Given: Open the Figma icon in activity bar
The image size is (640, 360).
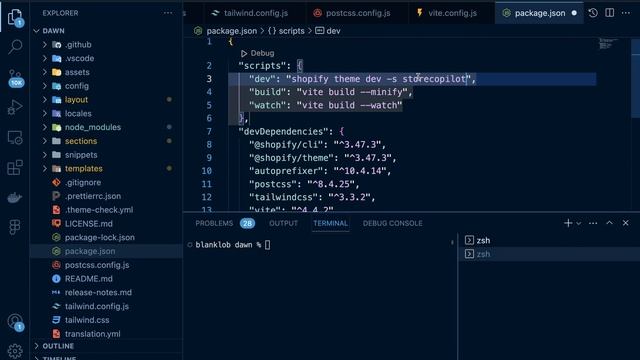Looking at the screenshot, I should (15, 227).
